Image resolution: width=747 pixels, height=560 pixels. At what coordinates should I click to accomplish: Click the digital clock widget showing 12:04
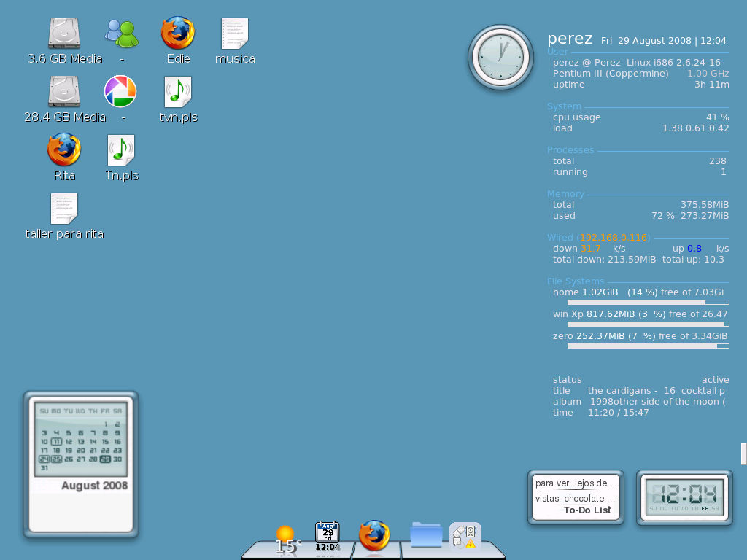point(684,498)
